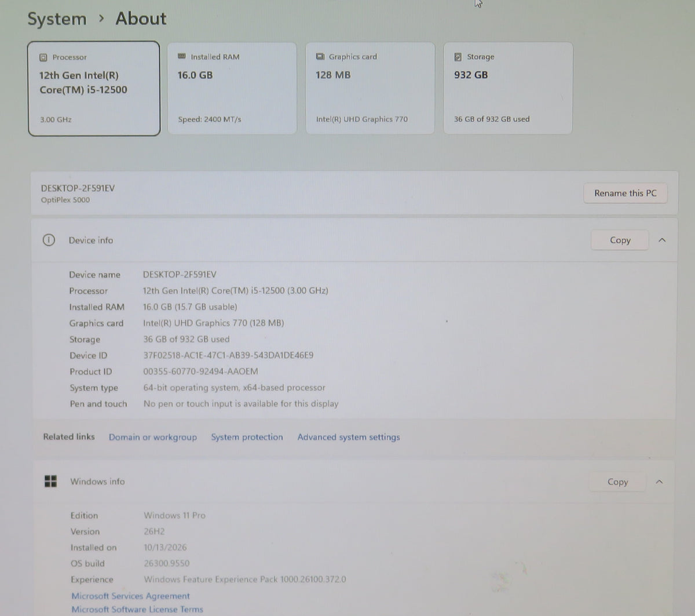695x616 pixels.
Task: Click the Processor chip icon
Action: click(x=43, y=57)
